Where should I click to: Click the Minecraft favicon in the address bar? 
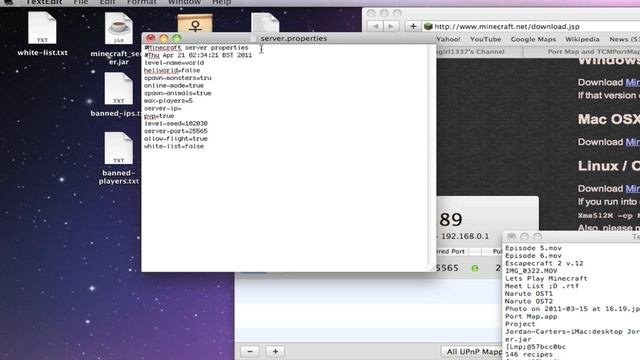(428, 27)
